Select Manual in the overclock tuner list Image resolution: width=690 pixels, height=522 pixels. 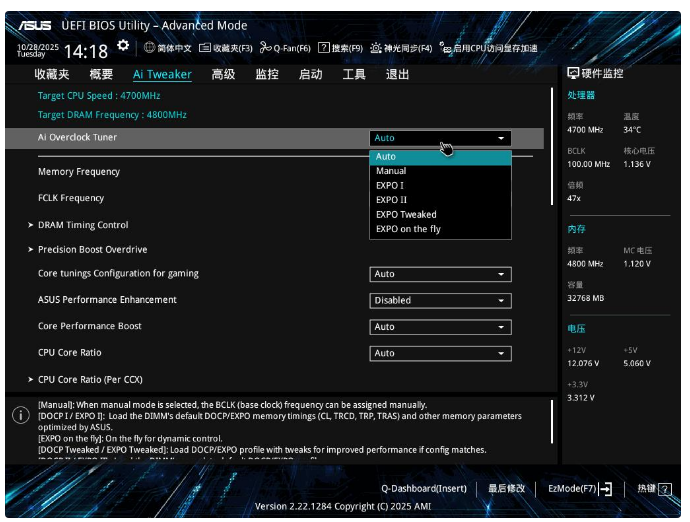[391, 171]
